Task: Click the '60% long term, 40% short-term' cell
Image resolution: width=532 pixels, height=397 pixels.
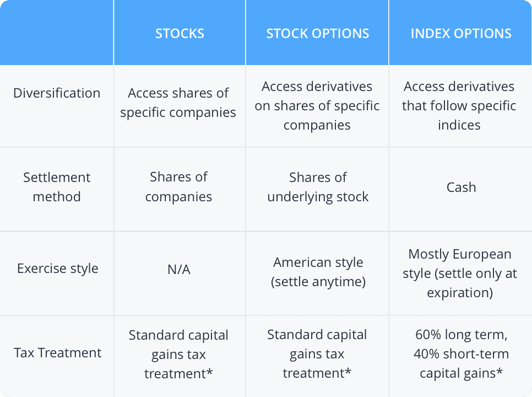Action: point(461,354)
